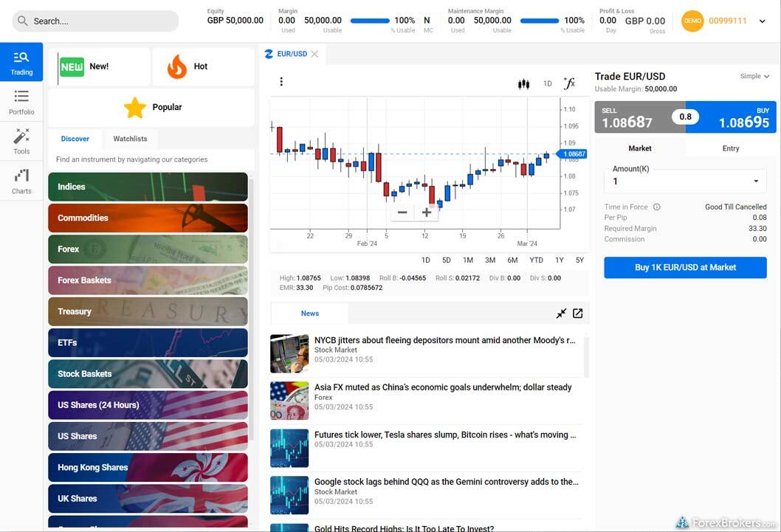The height and width of the screenshot is (532, 781).
Task: Collapse the News panel with arrows icon
Action: 561,313
